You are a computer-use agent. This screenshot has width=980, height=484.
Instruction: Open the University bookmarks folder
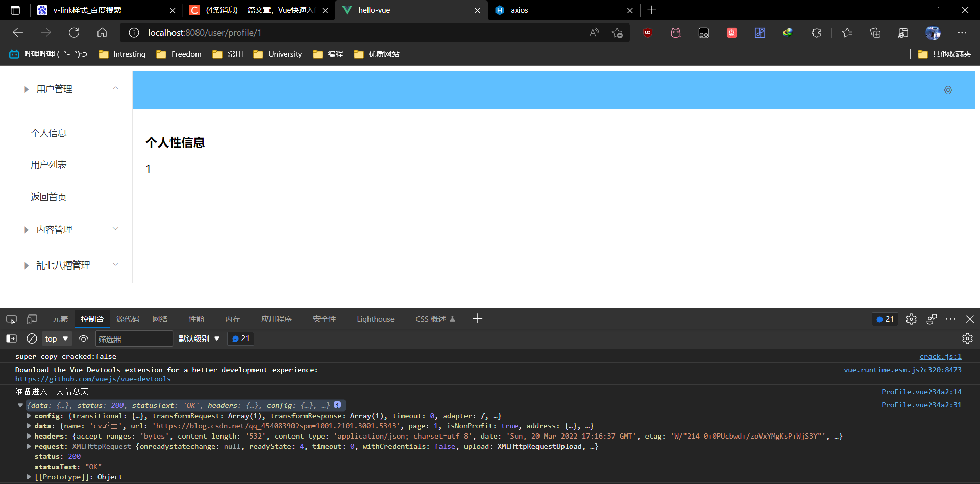(x=278, y=54)
